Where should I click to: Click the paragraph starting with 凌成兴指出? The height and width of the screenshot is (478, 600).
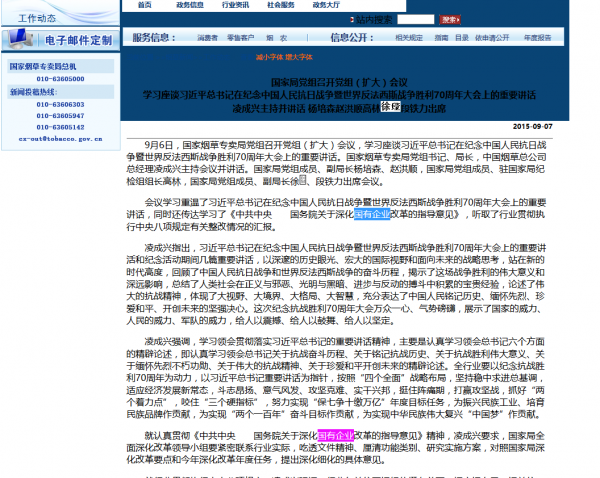click(336, 284)
